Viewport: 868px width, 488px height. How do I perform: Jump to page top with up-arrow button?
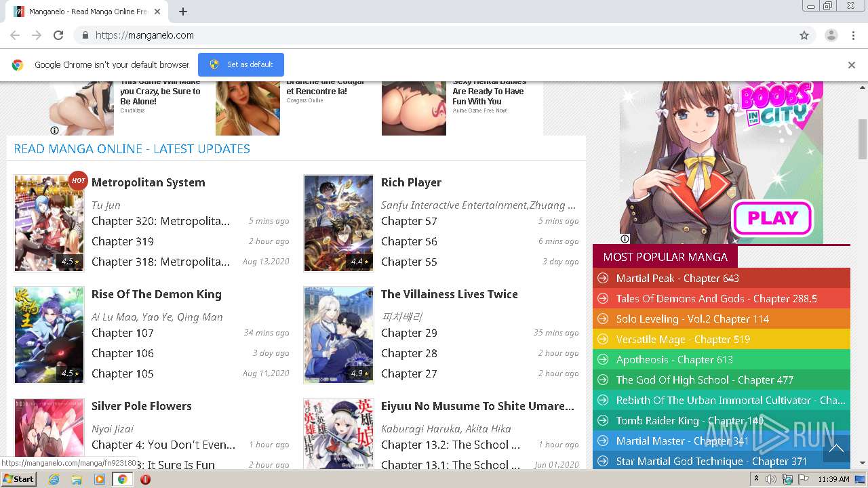pyautogui.click(x=836, y=448)
